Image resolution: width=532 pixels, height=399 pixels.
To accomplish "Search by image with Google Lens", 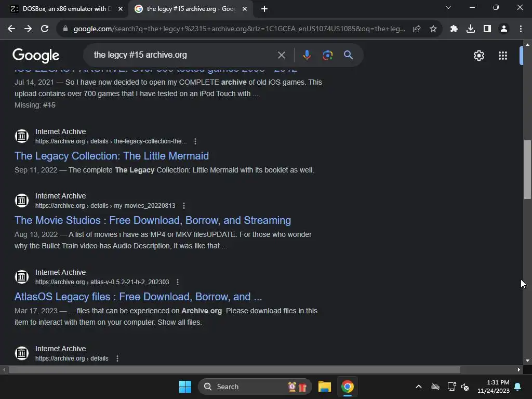I will click(327, 55).
